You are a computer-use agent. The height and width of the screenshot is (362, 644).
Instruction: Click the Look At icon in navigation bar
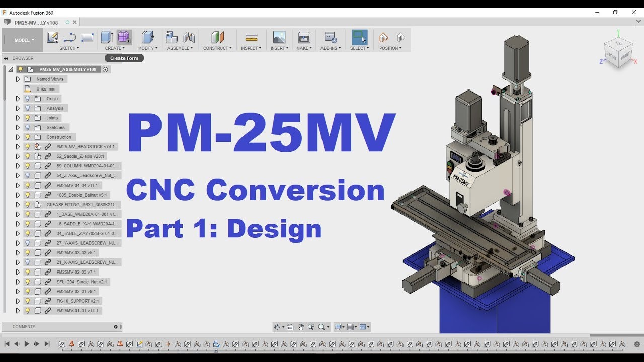[x=290, y=327]
